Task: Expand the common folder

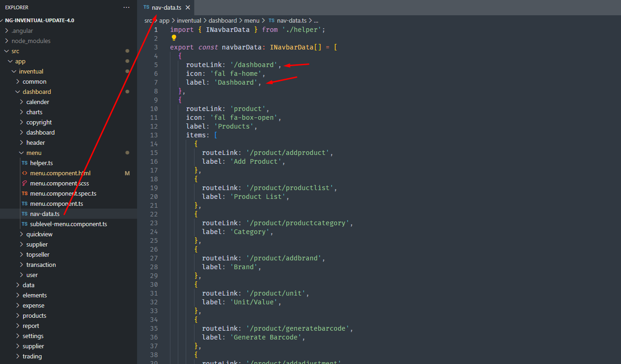Action: click(34, 81)
